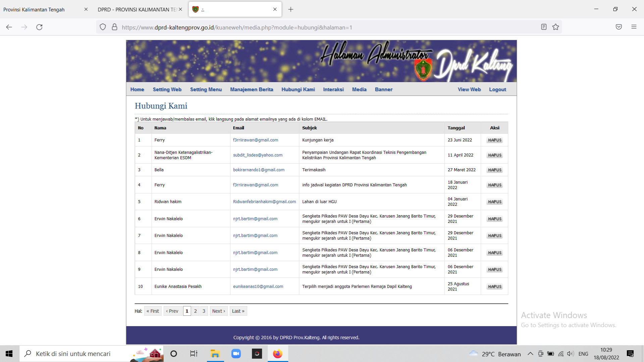The image size is (644, 362).
Task: Open Zoom from the taskbar
Action: coord(236,354)
